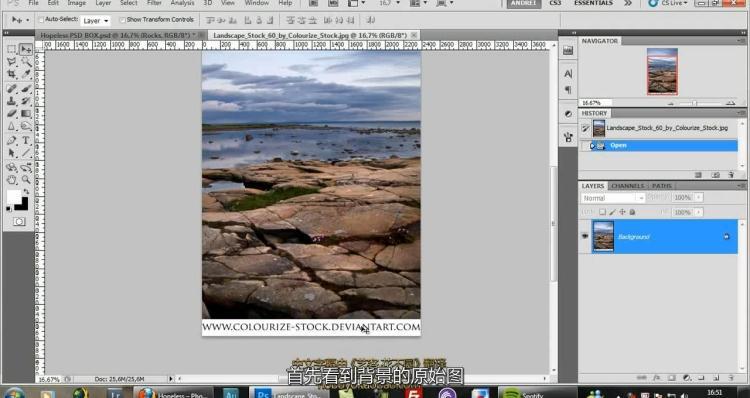Select the Horizontal Type tool

coord(26,141)
